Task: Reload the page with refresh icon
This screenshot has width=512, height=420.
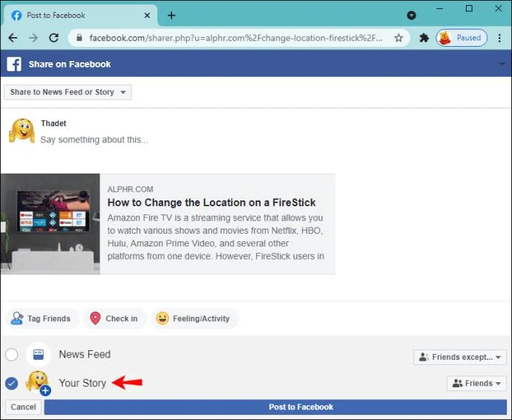Action: [54, 38]
